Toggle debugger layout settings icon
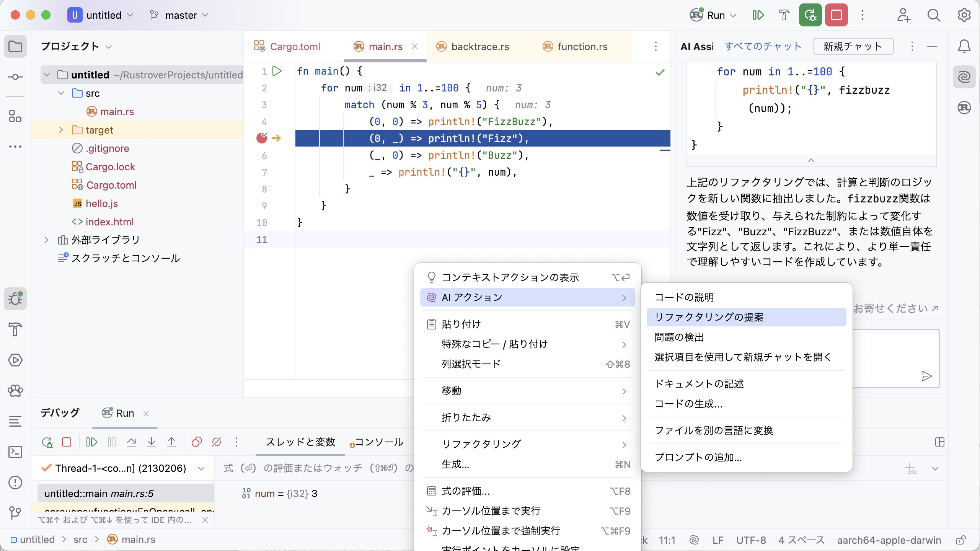 (x=939, y=442)
